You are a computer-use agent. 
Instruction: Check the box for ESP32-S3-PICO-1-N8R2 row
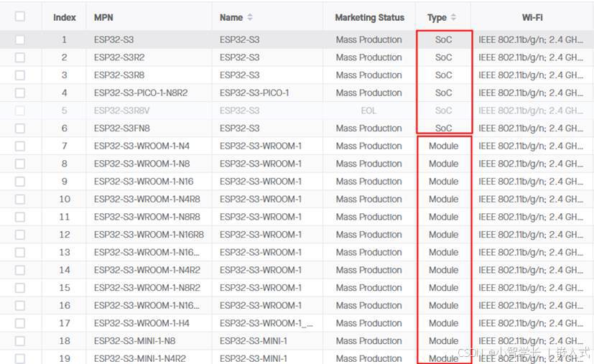click(19, 93)
